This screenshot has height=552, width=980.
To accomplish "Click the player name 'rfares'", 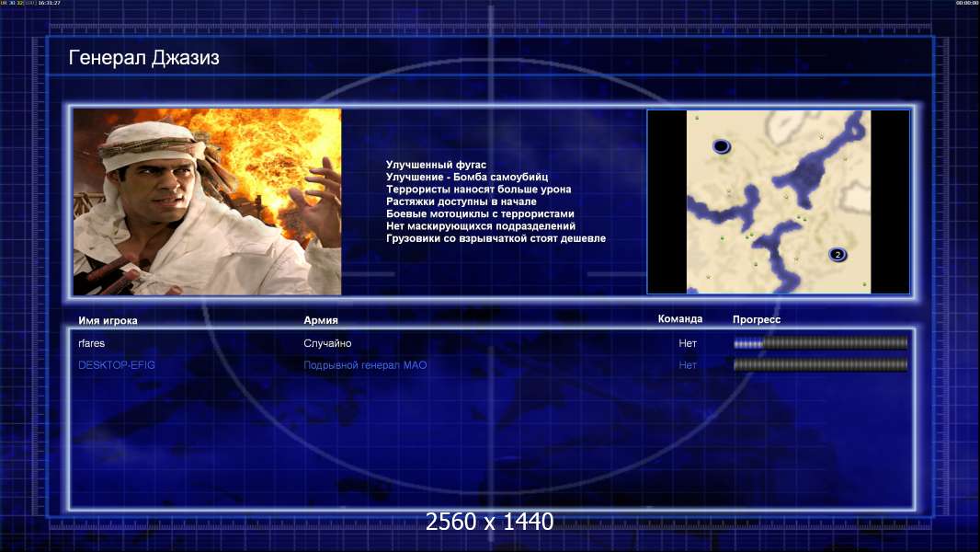I will coord(91,343).
